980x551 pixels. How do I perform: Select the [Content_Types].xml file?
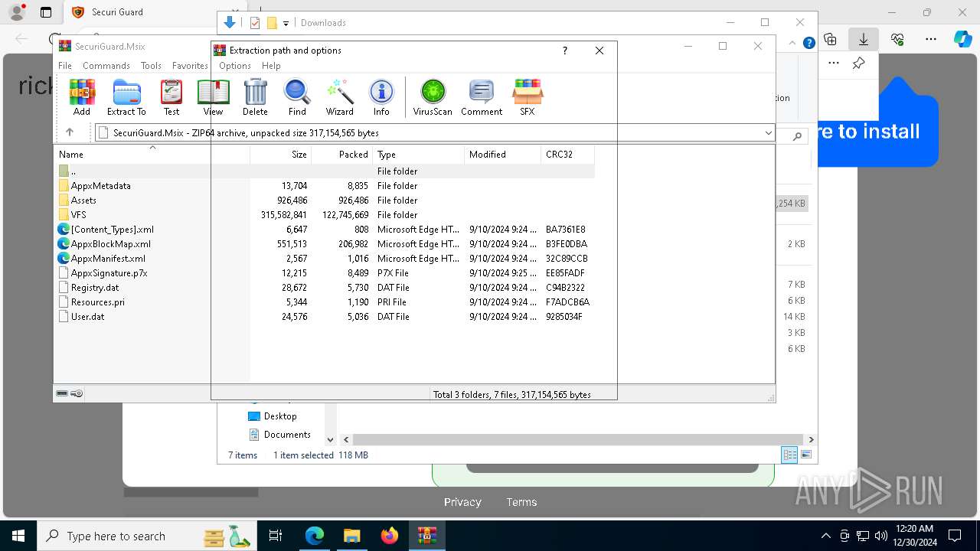(325, 230)
